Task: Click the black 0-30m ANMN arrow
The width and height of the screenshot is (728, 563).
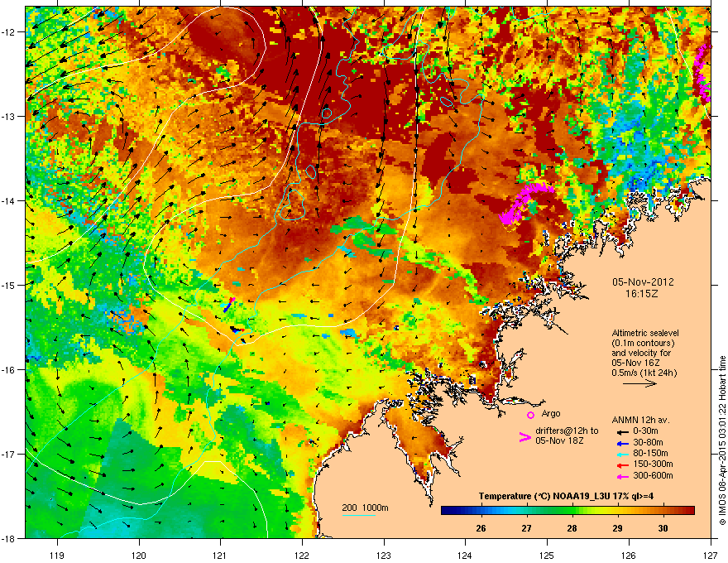Action: [x=623, y=431]
